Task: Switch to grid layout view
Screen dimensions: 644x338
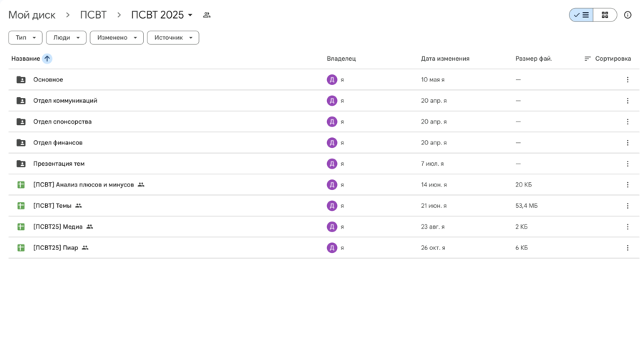Action: [x=605, y=15]
